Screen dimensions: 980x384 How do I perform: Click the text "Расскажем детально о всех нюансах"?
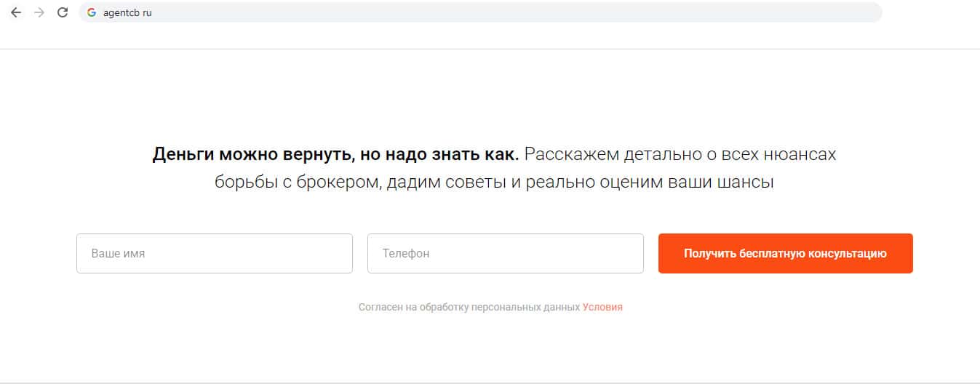point(680,154)
